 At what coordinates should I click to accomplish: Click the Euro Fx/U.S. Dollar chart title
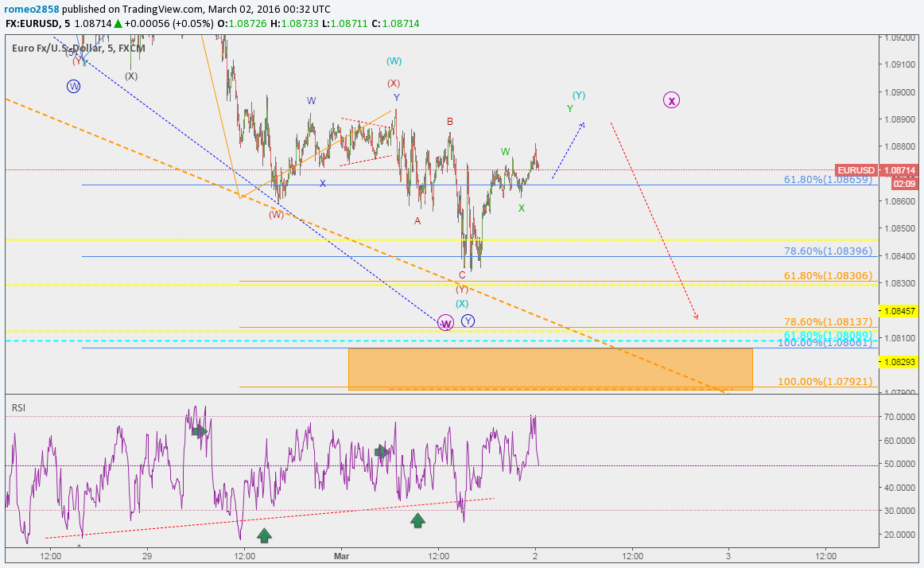point(79,49)
